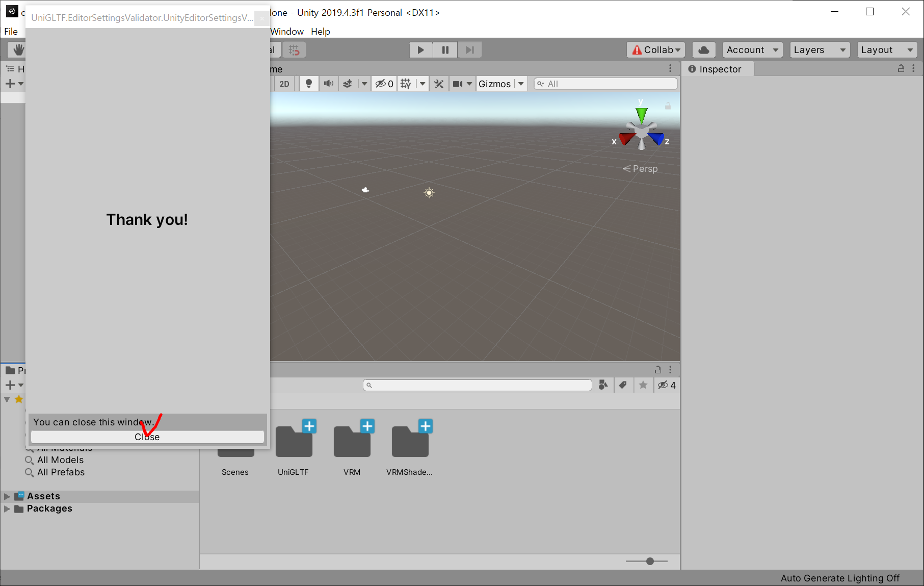Open Gizmos dropdown arrow
The width and height of the screenshot is (924, 586).
click(521, 84)
